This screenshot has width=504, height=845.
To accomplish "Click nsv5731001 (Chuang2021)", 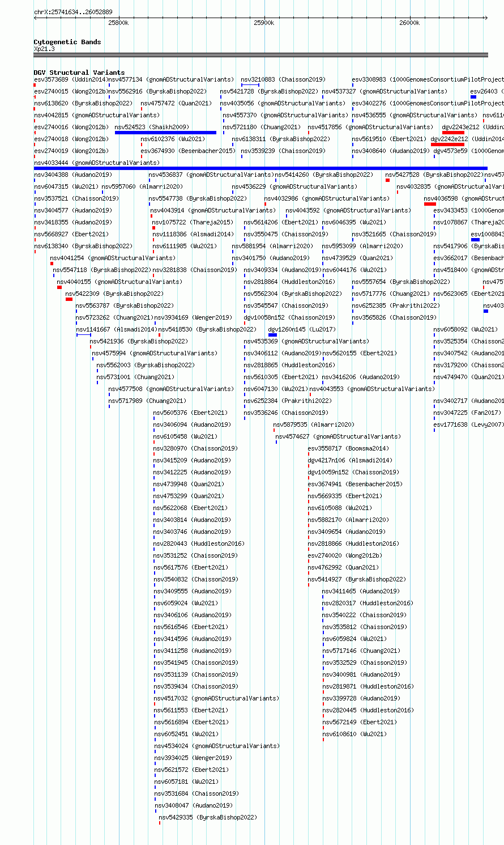I will [135, 377].
